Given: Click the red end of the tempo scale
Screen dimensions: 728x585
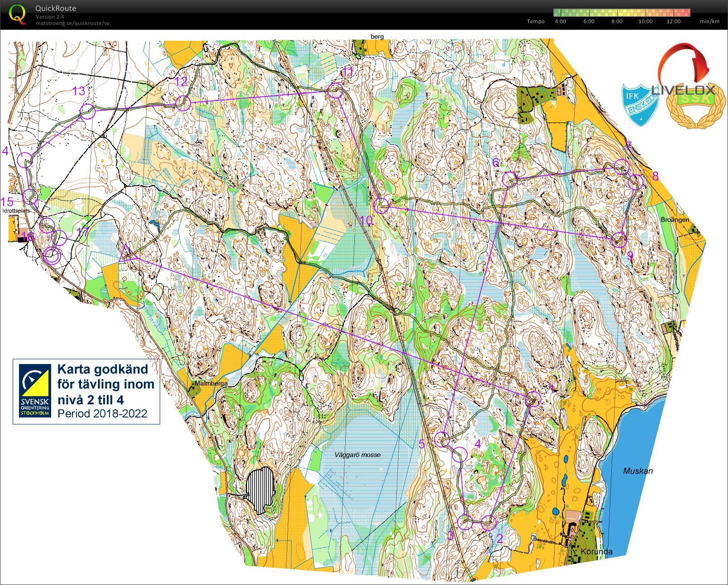Looking at the screenshot, I should (x=686, y=13).
